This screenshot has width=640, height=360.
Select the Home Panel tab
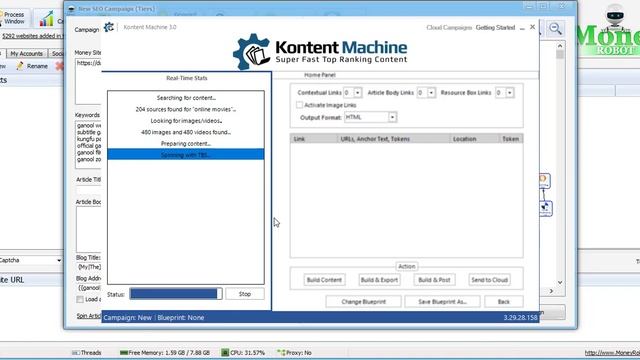click(x=320, y=75)
